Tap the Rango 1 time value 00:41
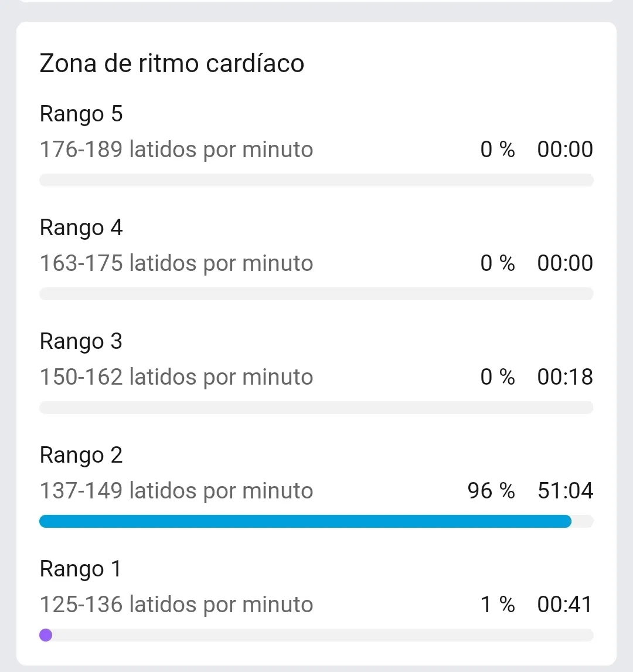Screen dimensions: 633x672 pyautogui.click(x=564, y=605)
